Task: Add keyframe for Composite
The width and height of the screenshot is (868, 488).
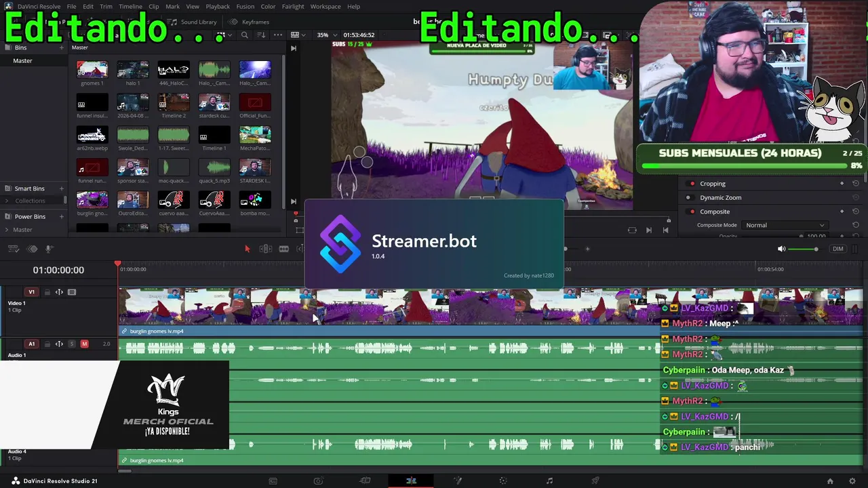Action: (x=842, y=211)
